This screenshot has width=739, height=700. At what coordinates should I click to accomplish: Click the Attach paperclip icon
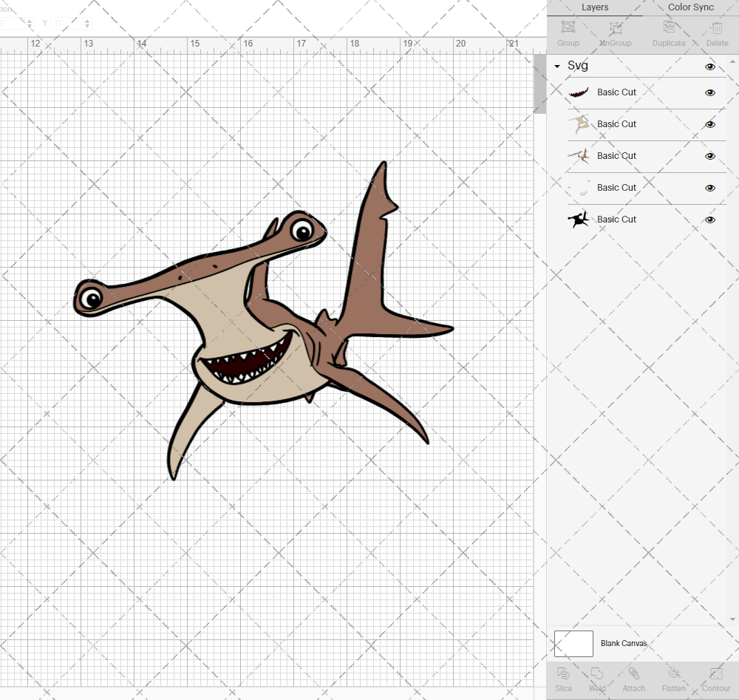(633, 673)
